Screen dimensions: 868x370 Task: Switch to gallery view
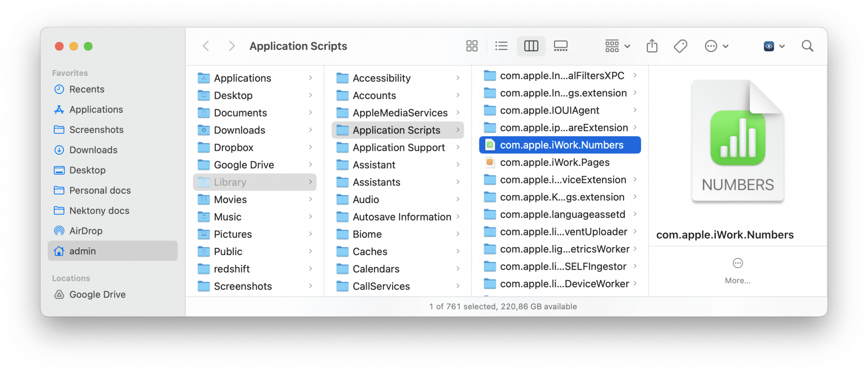coord(561,46)
